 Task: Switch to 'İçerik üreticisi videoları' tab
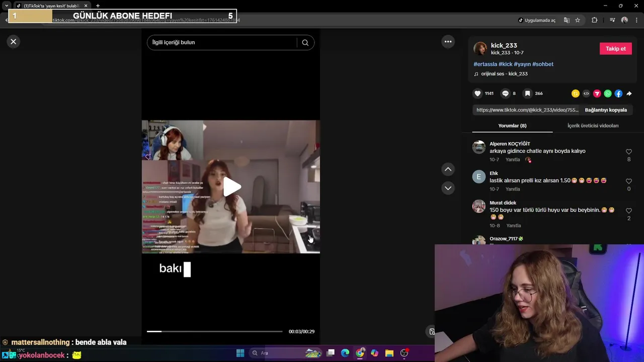[593, 126]
